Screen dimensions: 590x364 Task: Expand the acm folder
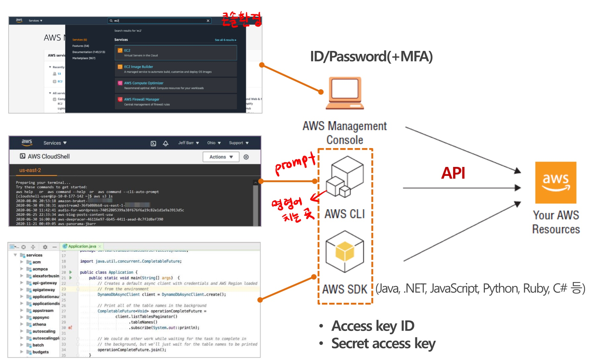click(22, 262)
